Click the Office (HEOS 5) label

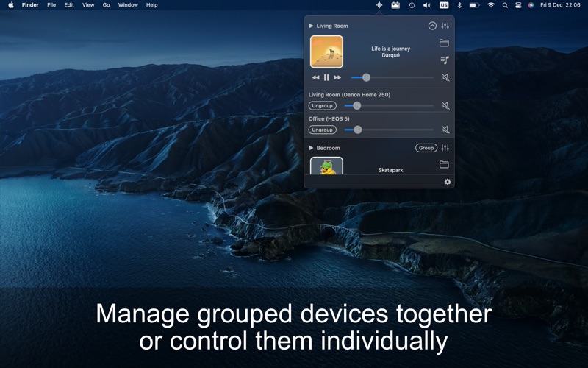pos(329,118)
